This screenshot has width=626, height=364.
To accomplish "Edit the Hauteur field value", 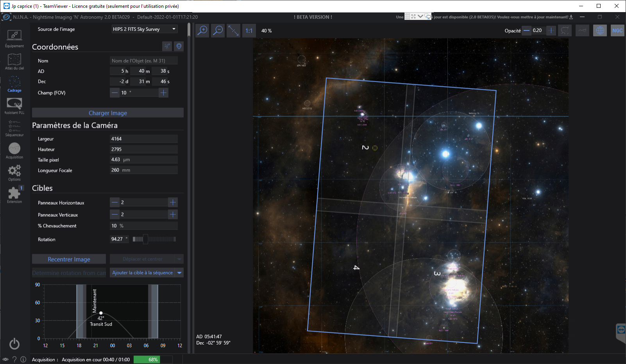I will click(144, 149).
